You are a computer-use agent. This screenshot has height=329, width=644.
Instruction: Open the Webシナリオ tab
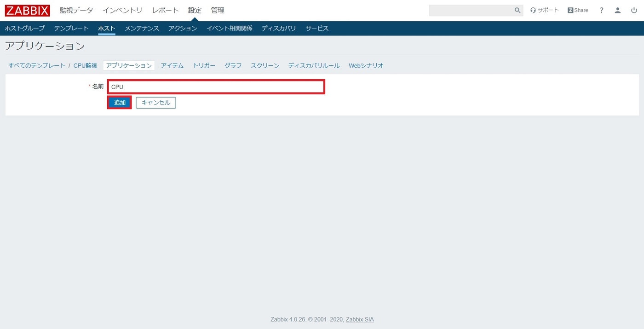coord(365,65)
